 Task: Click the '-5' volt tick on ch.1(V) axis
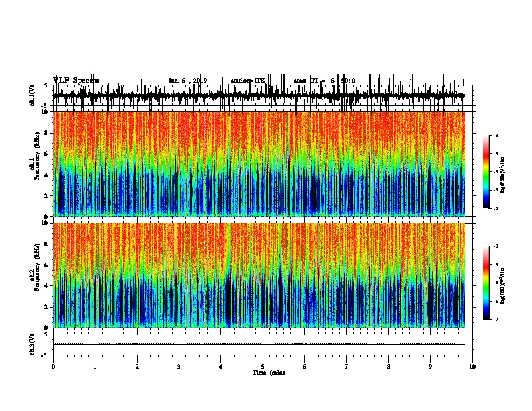tap(45, 106)
